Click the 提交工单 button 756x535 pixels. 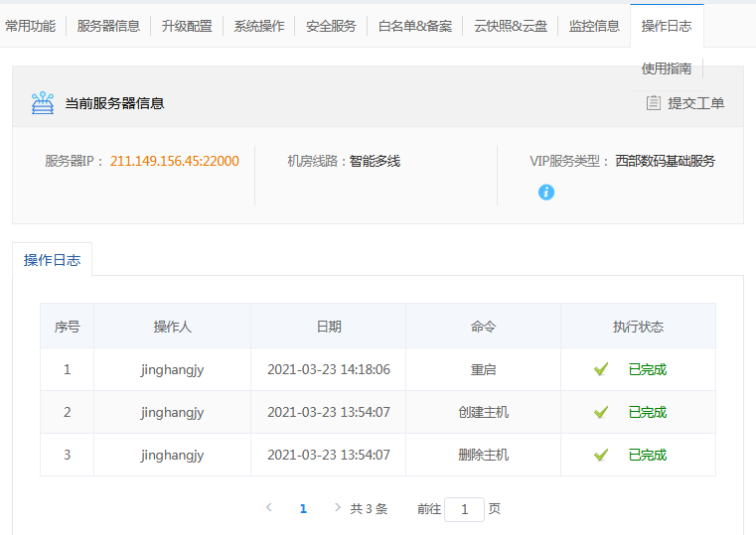(x=695, y=102)
